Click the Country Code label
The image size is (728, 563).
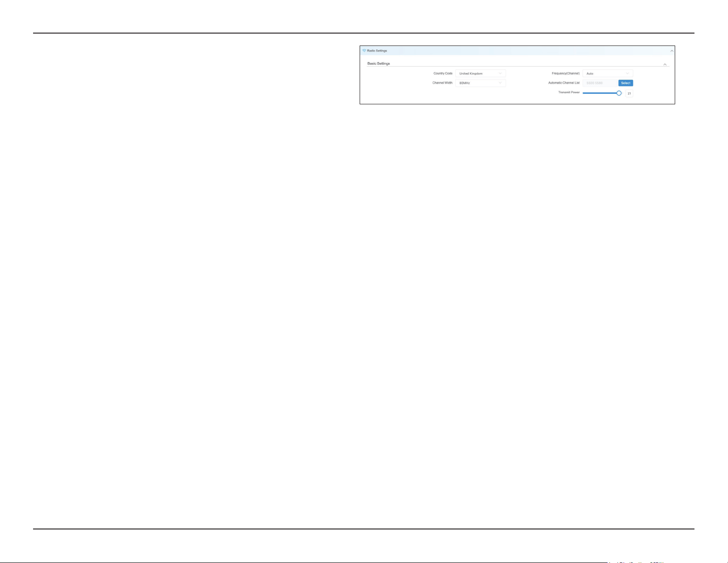443,74
